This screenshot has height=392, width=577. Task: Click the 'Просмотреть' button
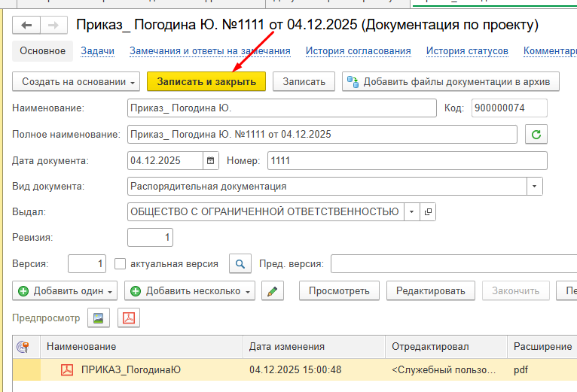click(339, 291)
